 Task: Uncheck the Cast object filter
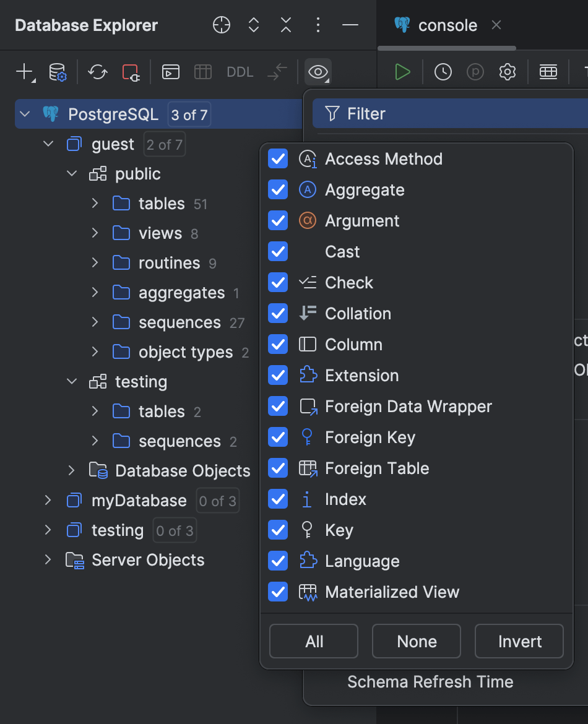(278, 251)
